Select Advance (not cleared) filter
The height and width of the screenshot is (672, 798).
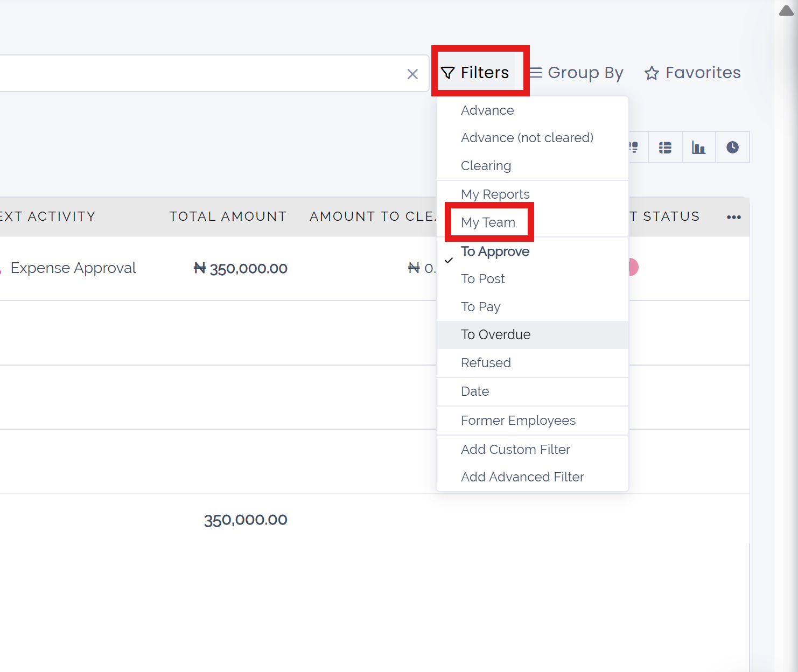point(527,138)
